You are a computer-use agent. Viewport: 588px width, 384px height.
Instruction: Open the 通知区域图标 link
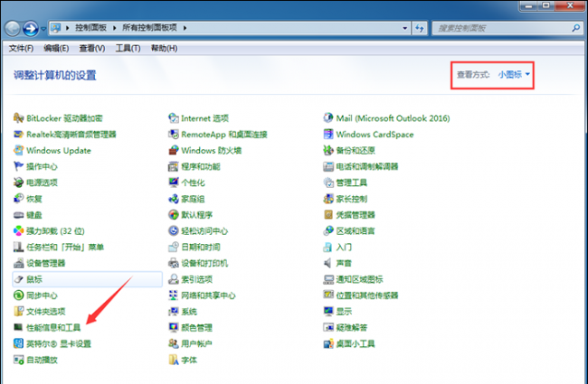359,279
